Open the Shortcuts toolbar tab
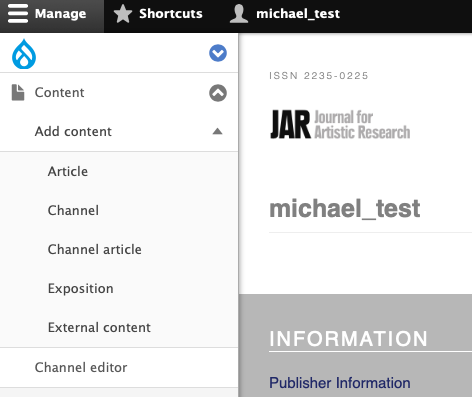 coord(158,14)
